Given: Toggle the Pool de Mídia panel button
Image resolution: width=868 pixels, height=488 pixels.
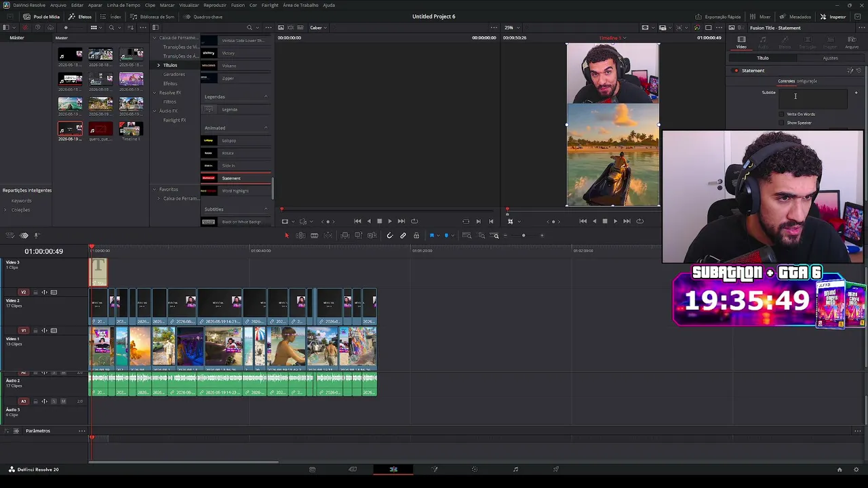Looking at the screenshot, I should click(x=41, y=16).
